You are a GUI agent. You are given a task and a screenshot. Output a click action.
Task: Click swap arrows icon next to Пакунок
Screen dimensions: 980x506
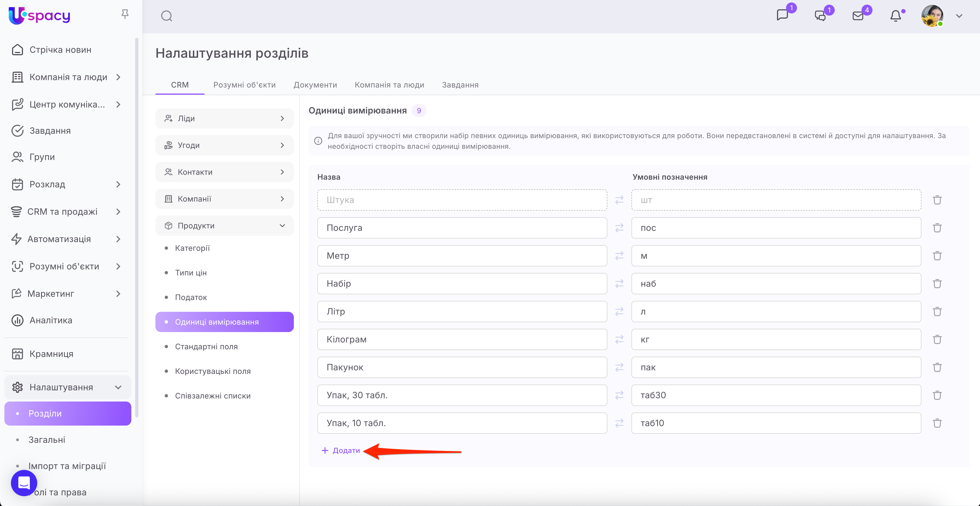[x=619, y=367]
